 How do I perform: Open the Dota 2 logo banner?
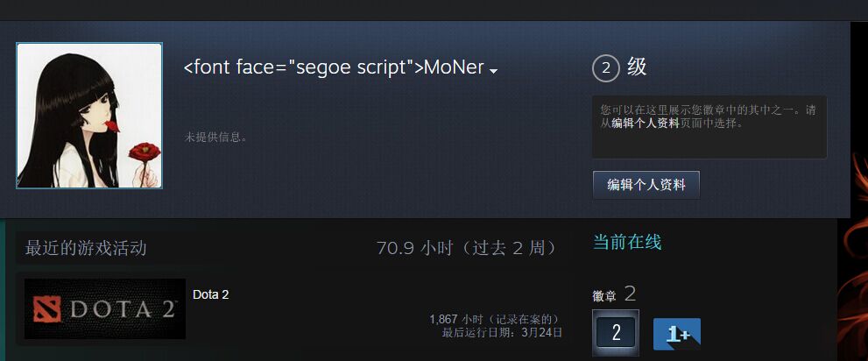[x=105, y=308]
